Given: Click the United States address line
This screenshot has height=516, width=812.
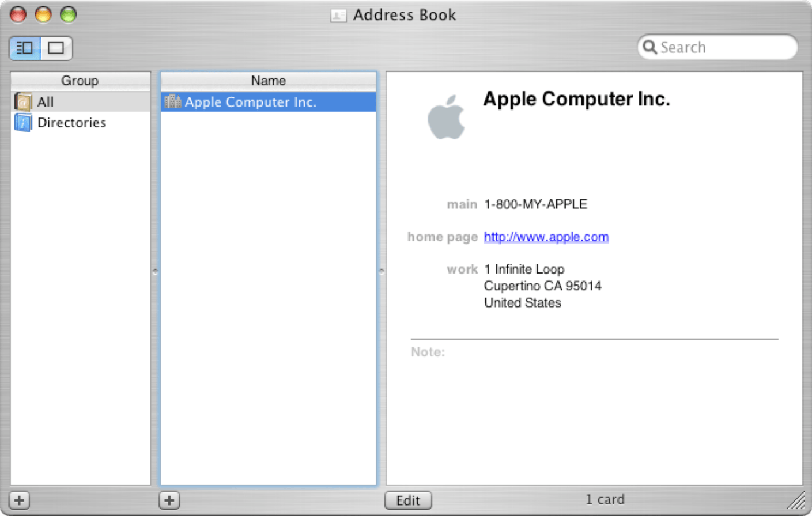Looking at the screenshot, I should tap(523, 303).
